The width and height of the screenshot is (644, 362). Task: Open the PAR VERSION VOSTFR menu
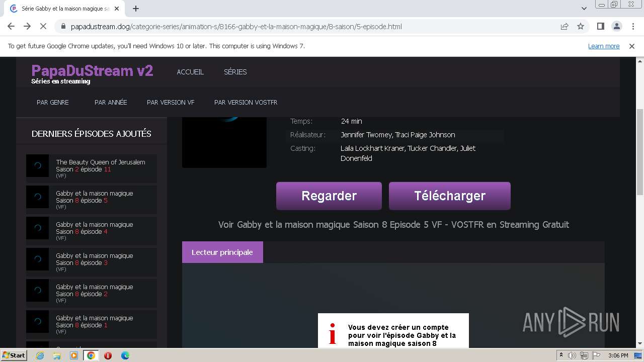[246, 102]
